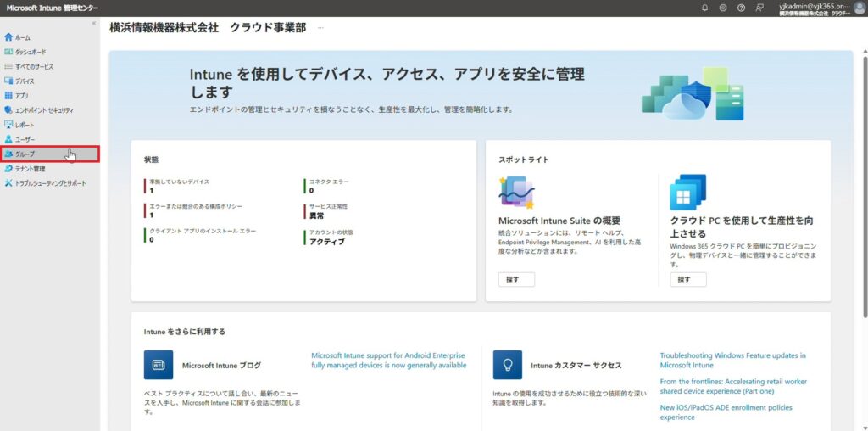Open Android Enterprise fully managed devices link
The height and width of the screenshot is (431, 868).
pos(388,361)
